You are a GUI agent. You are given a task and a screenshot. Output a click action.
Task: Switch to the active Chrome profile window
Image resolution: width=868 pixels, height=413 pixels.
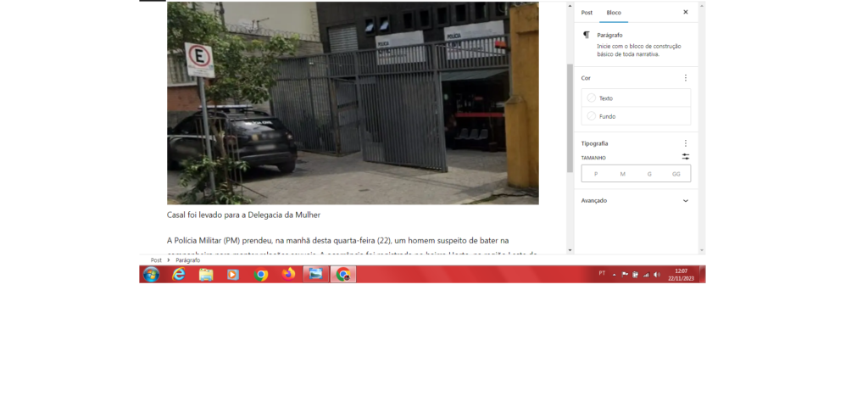pyautogui.click(x=343, y=274)
